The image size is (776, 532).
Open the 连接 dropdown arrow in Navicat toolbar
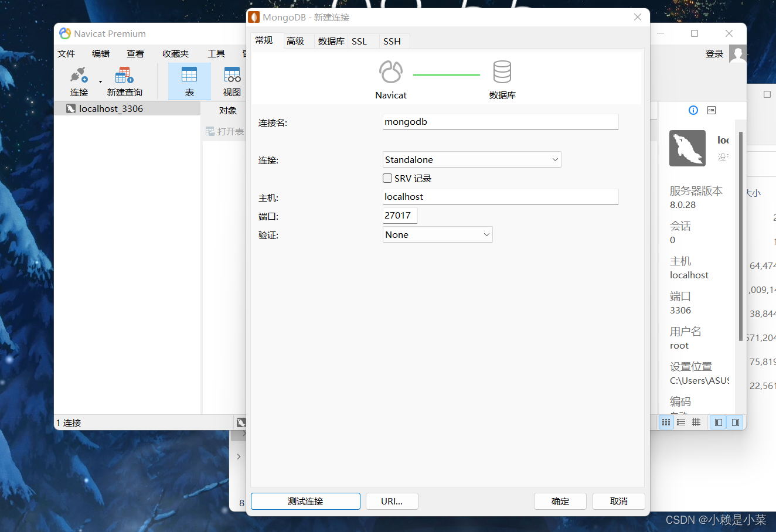point(100,82)
